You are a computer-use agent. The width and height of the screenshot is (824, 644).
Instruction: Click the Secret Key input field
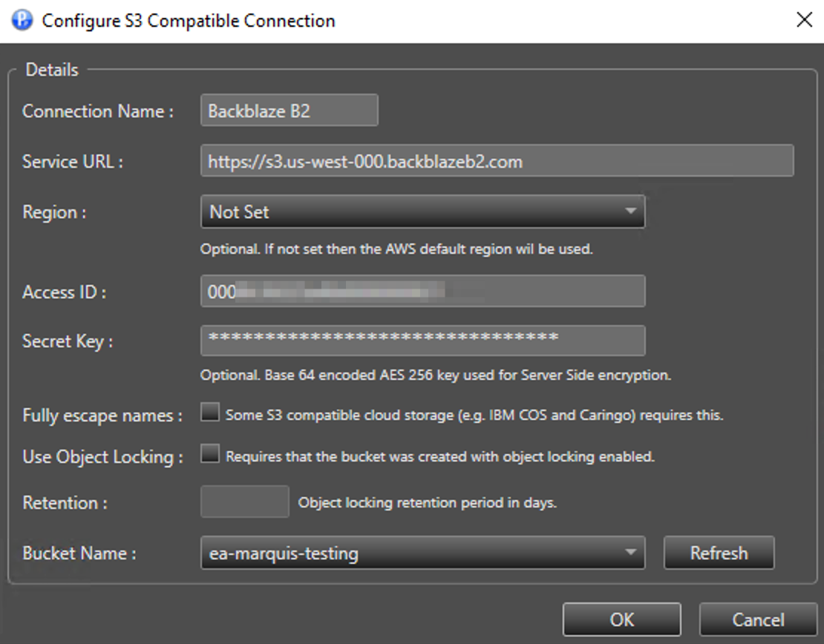click(x=422, y=341)
